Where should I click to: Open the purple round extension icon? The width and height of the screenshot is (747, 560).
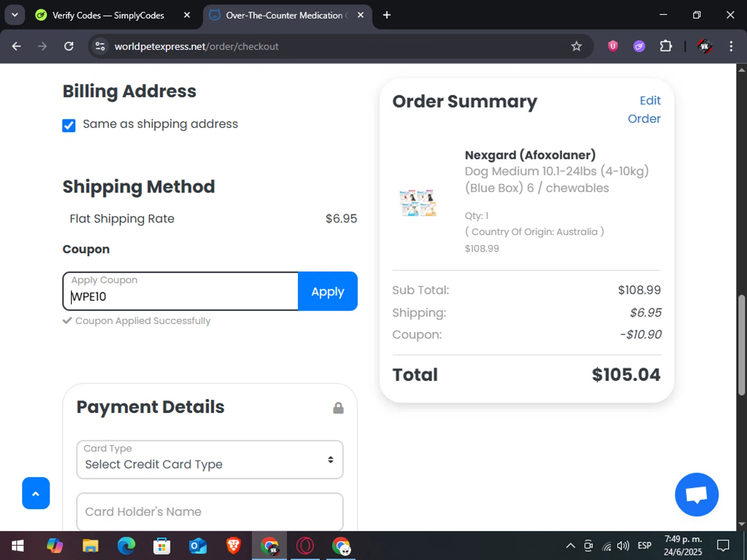point(639,46)
